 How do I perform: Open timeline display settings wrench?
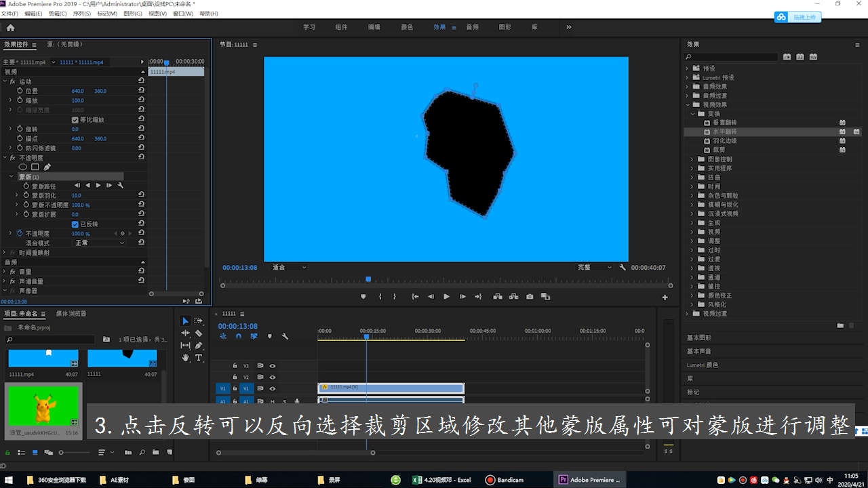tap(285, 336)
